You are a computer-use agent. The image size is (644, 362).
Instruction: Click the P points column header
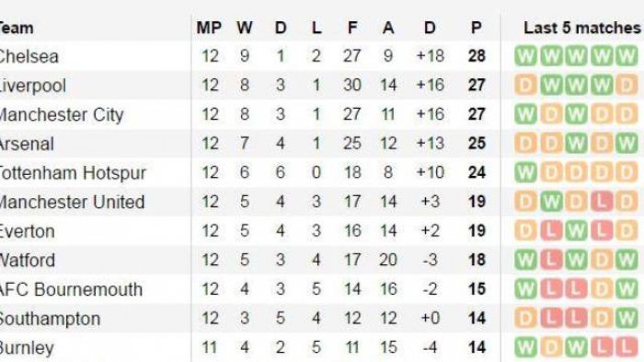(476, 28)
